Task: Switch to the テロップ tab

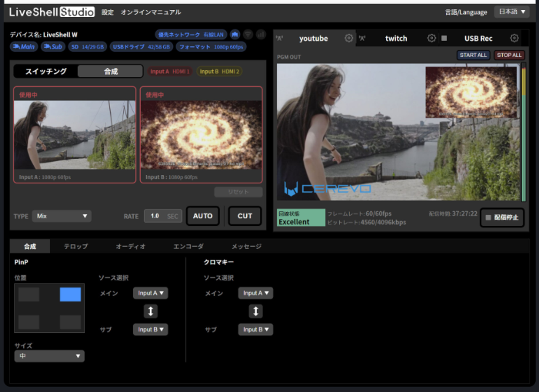Action: [76, 246]
